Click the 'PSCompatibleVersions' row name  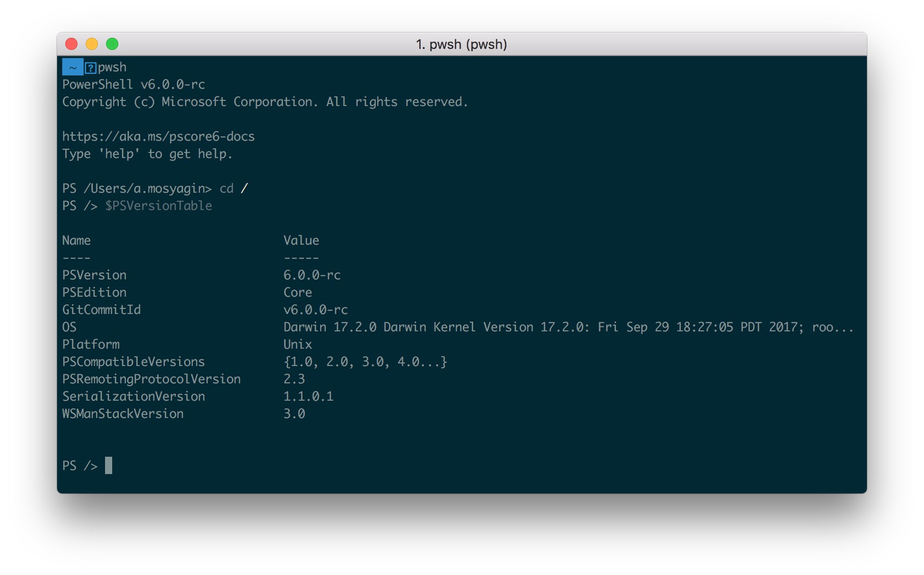point(134,362)
